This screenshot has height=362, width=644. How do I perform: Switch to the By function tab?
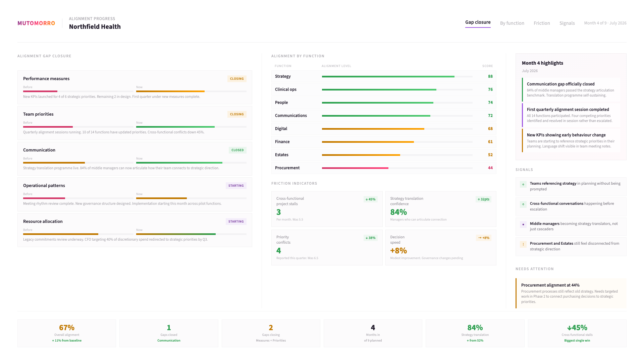pos(512,23)
